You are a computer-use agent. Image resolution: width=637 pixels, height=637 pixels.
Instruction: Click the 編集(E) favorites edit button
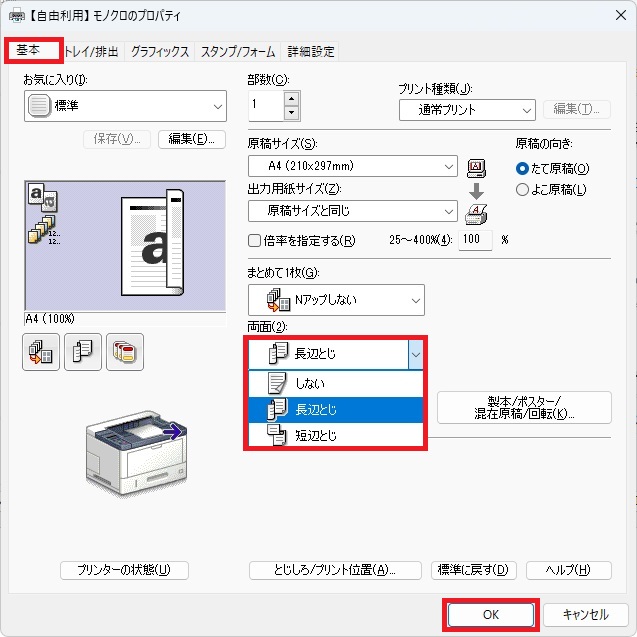(192, 139)
